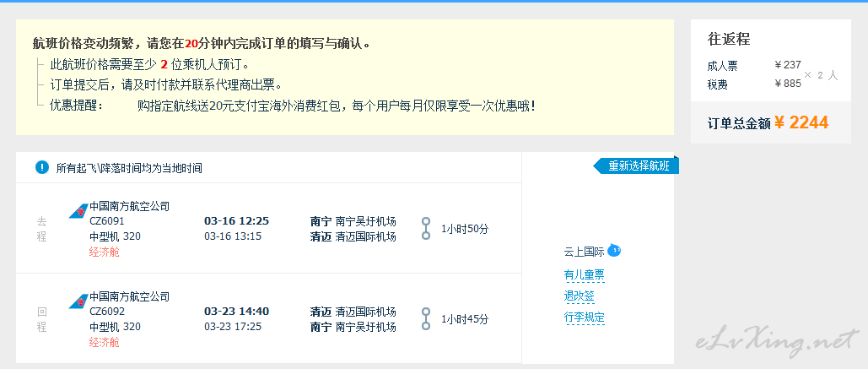Select outbound flight number CZ6091
This screenshot has width=868, height=369.
[x=107, y=221]
